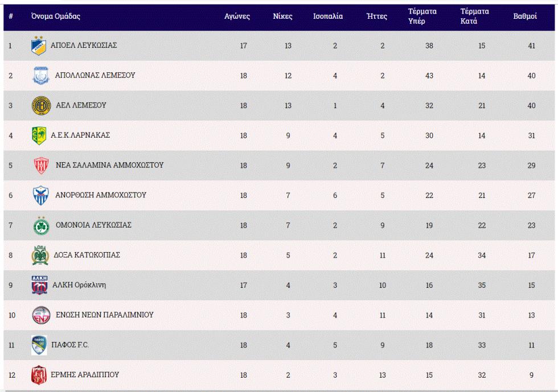Click the APOEL Nicosia team crest
This screenshot has width=558, height=392.
38,46
